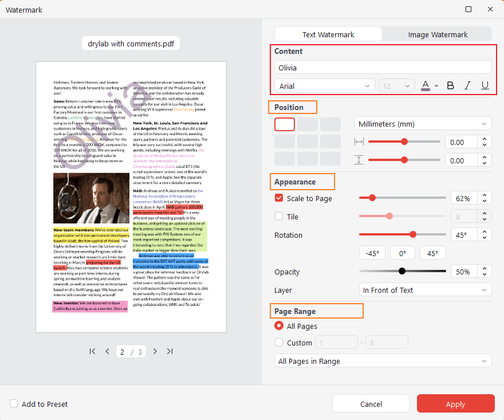Apply italic styling to the watermark
Viewport: 504px width, 420px height.
467,85
